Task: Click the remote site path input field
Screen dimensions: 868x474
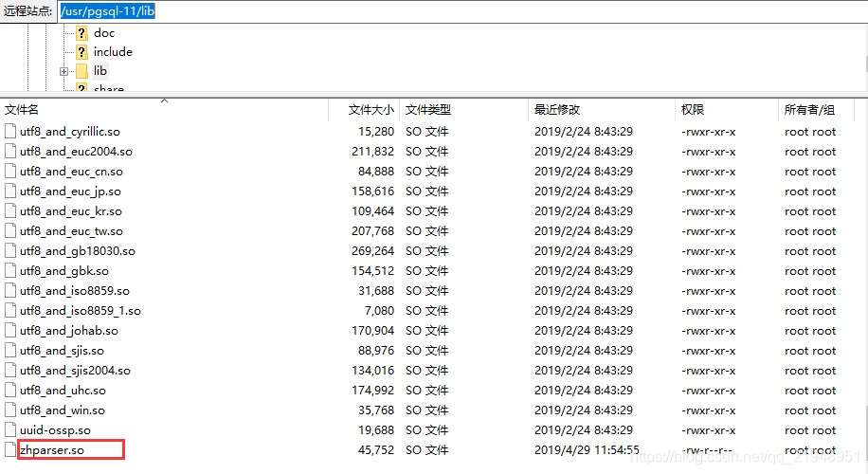Action: pyautogui.click(x=462, y=11)
